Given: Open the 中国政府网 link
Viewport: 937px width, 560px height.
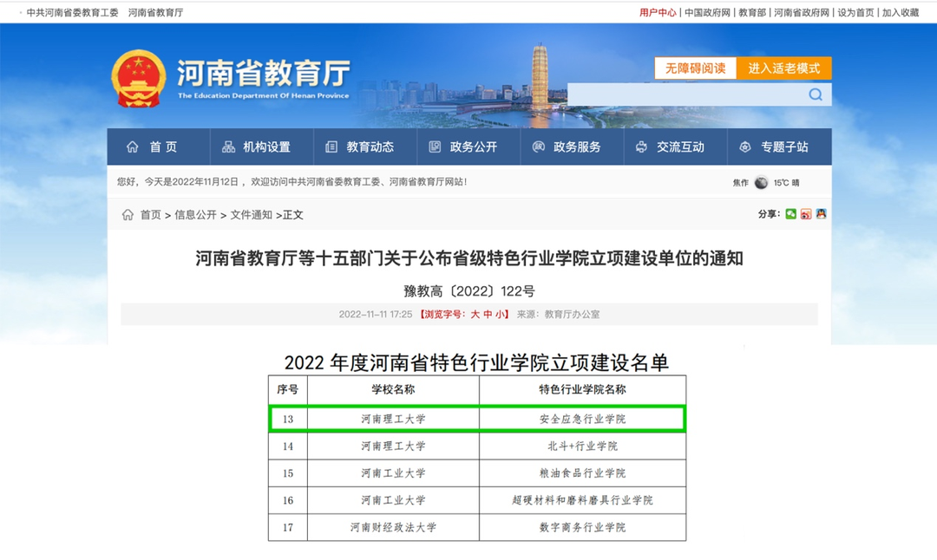Looking at the screenshot, I should (x=708, y=12).
